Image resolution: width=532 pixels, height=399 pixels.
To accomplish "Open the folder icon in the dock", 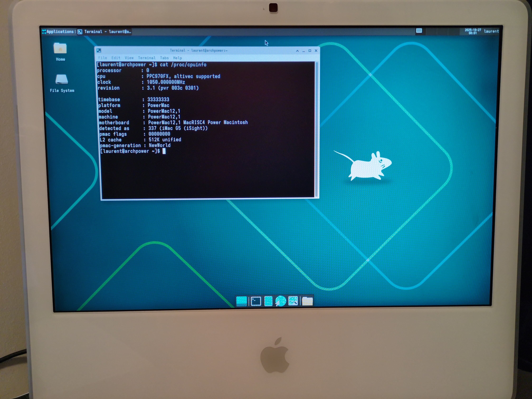I will point(307,301).
